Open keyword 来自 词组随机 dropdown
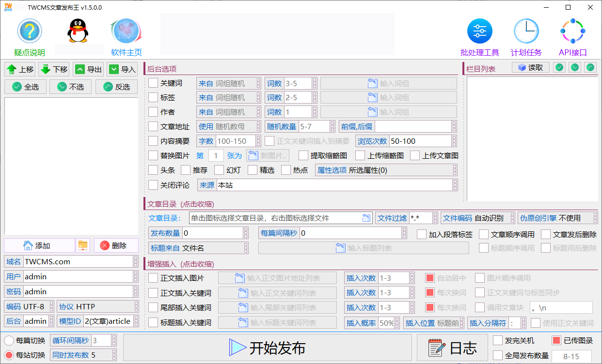 229,83
